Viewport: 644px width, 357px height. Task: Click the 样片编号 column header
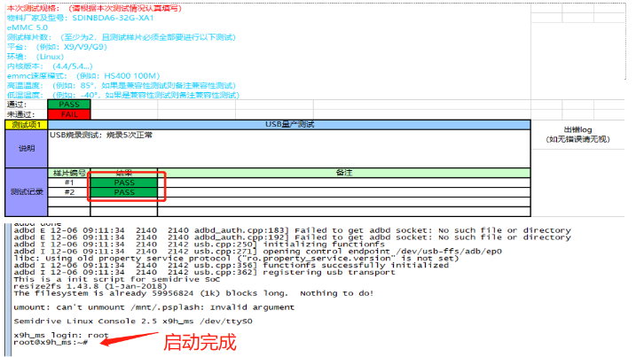(x=69, y=172)
